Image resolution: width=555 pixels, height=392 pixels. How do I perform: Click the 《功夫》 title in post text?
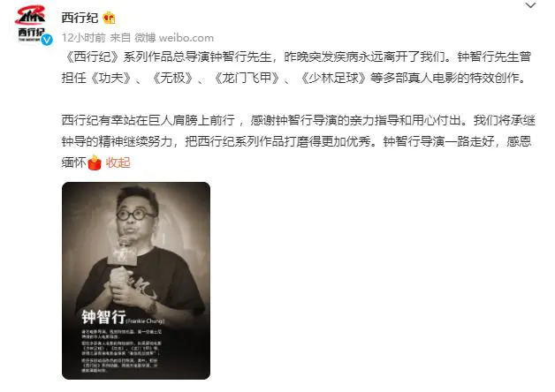pos(111,78)
